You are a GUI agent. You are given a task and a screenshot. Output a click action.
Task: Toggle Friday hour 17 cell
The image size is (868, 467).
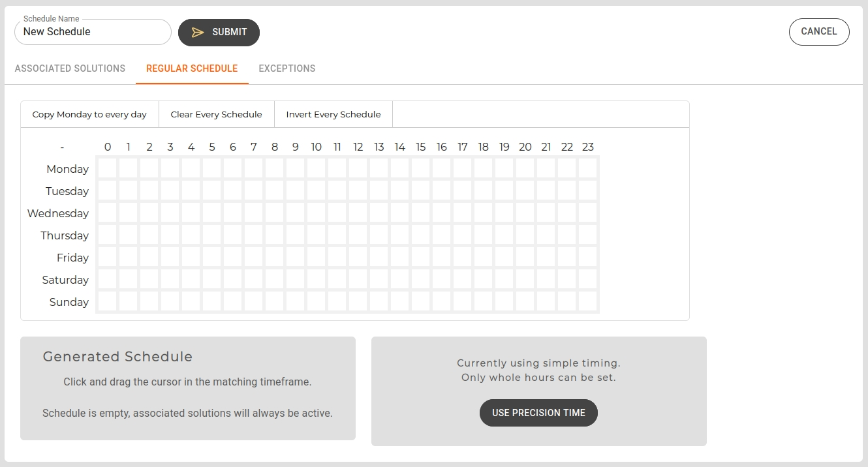tap(463, 257)
